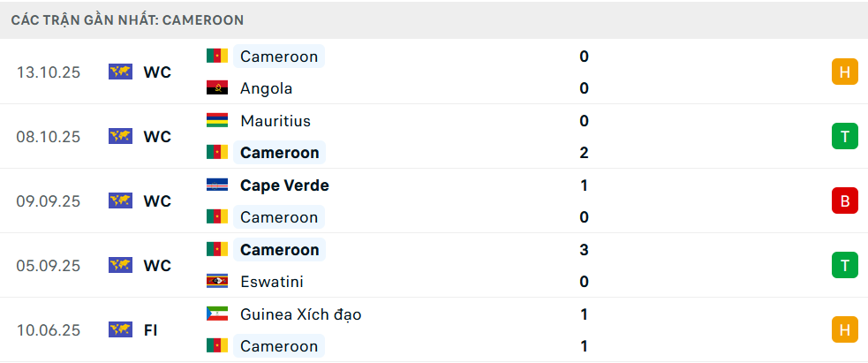Click green T badge for Mauritius match
The height and width of the screenshot is (363, 868).
[x=844, y=137]
